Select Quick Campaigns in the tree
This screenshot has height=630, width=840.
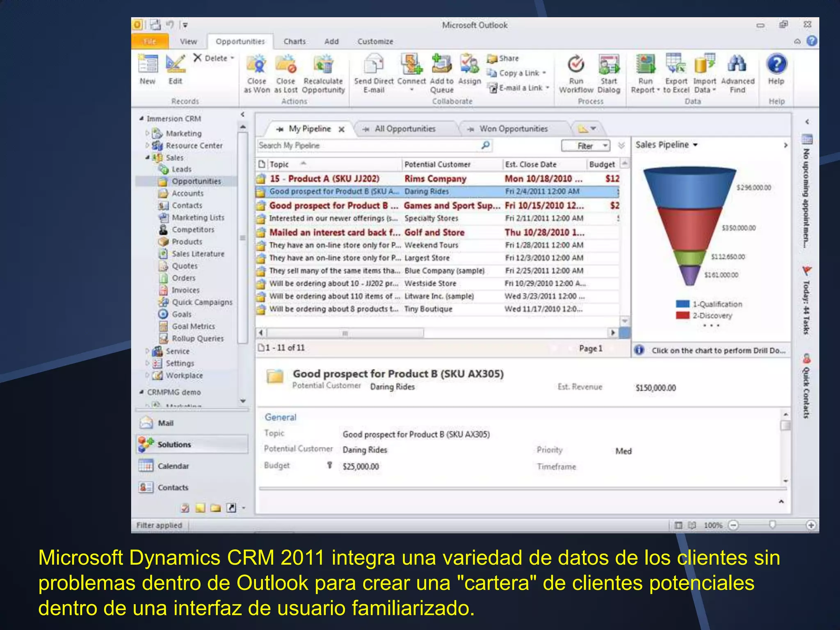point(202,302)
